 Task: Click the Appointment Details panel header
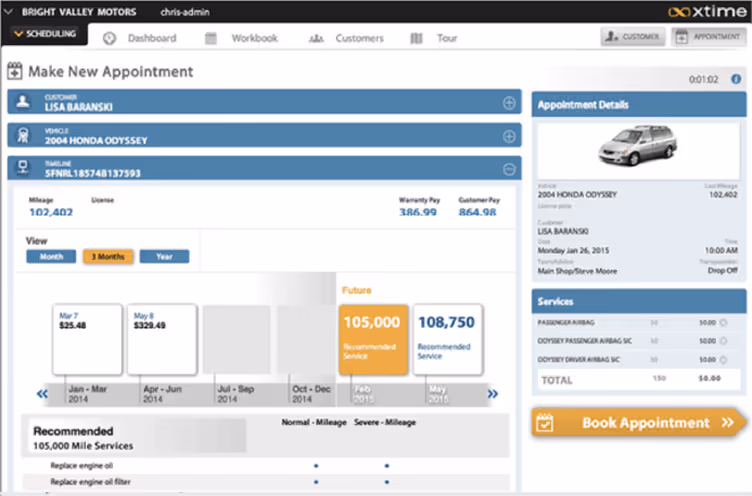click(639, 105)
